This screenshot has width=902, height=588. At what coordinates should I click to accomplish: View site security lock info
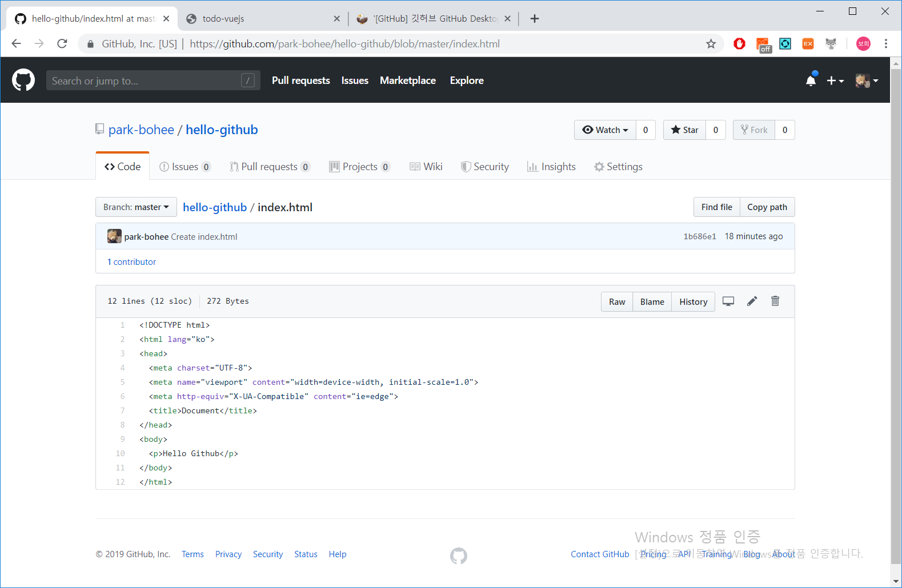90,44
